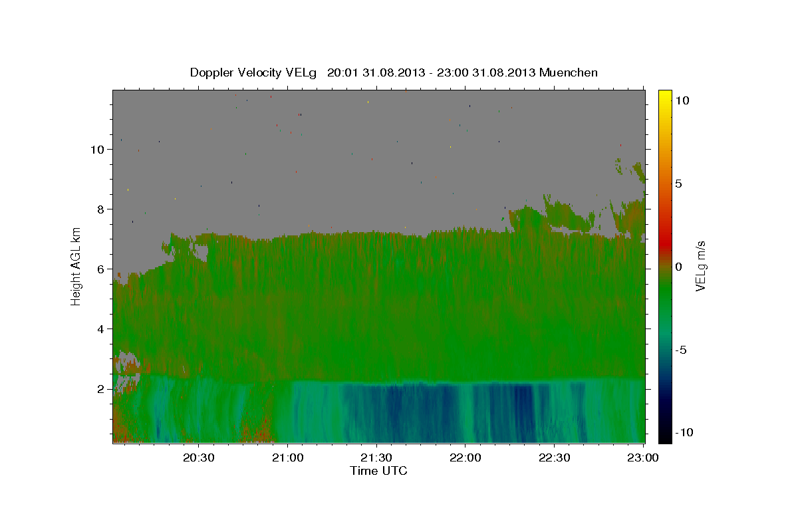Viewport: 798px width, 532px height.
Task: Select the 22:30 time axis label
Action: pyautogui.click(x=554, y=458)
